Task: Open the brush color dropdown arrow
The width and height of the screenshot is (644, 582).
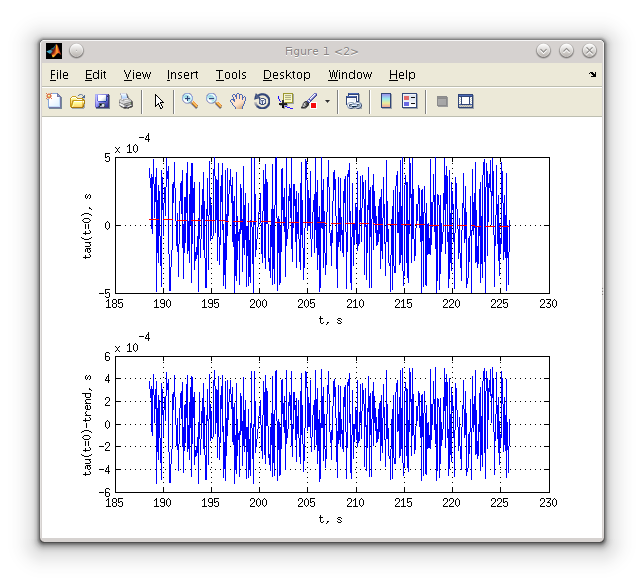Action: pos(327,101)
